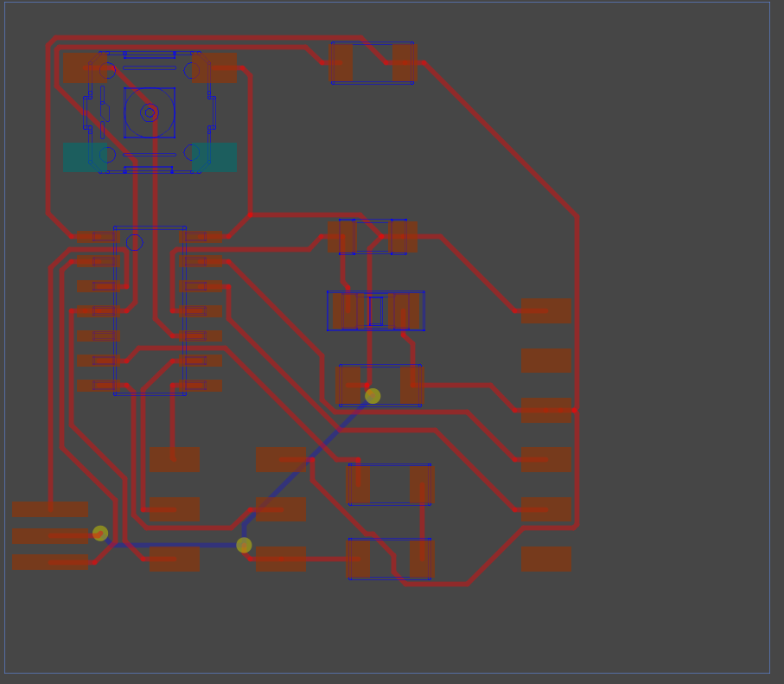Select the top-left pin pad of the IC
This screenshot has width=784, height=684.
point(99,237)
